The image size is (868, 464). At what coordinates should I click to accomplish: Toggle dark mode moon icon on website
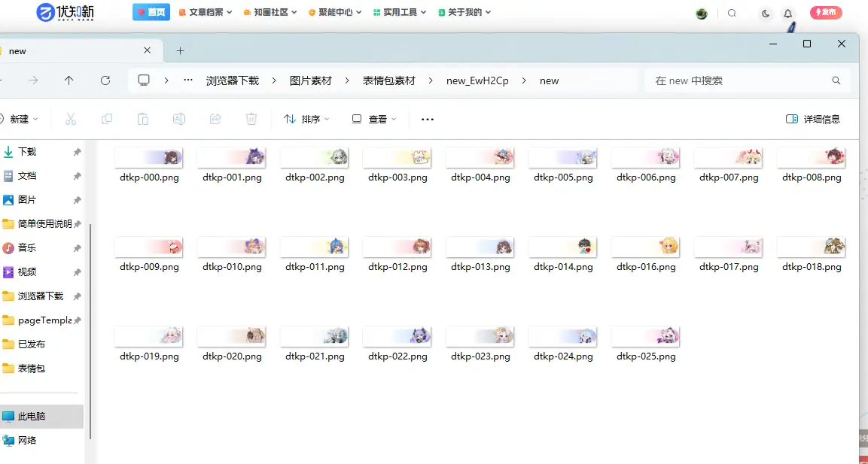(766, 14)
